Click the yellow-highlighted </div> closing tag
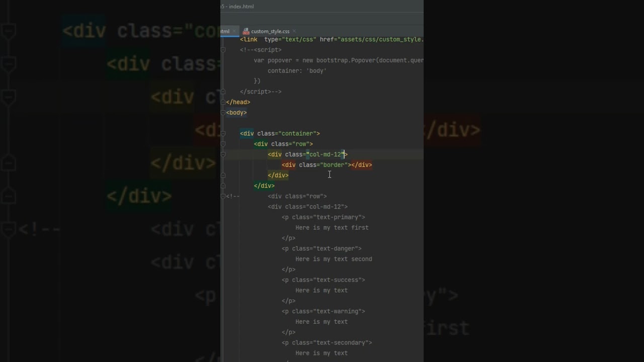Screen dimensions: 644x362 pyautogui.click(x=278, y=175)
